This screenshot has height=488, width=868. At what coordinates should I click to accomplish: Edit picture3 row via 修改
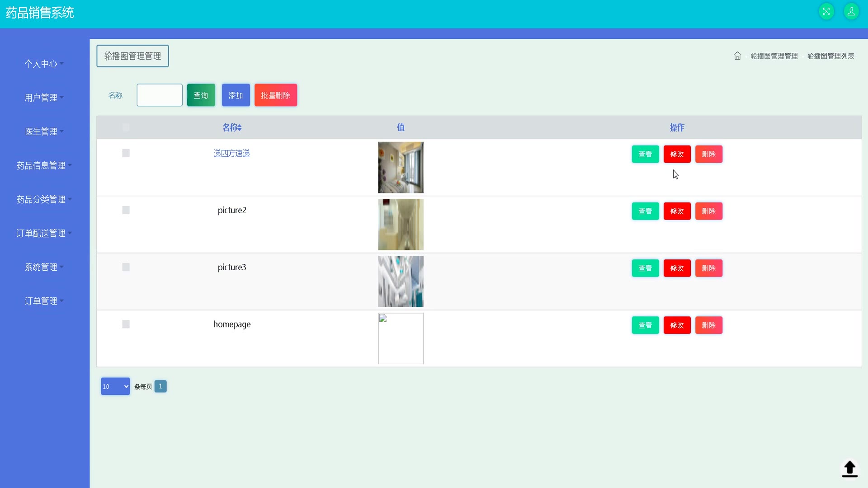click(x=677, y=268)
